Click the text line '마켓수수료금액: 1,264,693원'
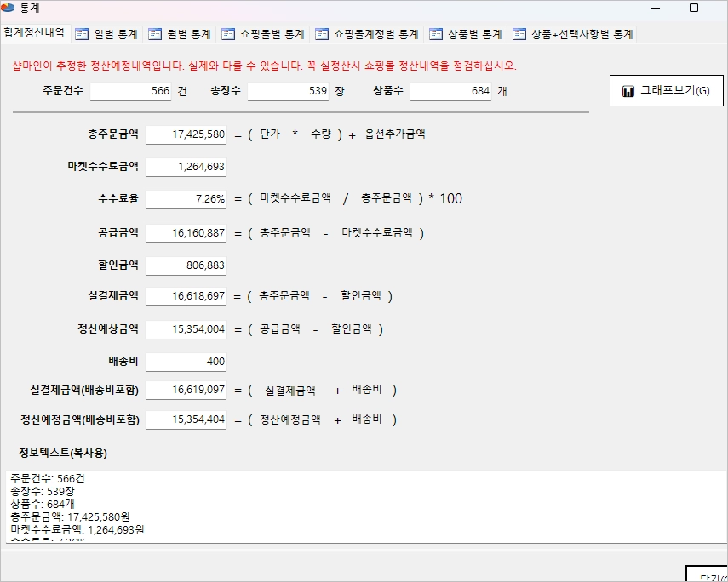Viewport: 728px width, 582px height. (x=77, y=529)
